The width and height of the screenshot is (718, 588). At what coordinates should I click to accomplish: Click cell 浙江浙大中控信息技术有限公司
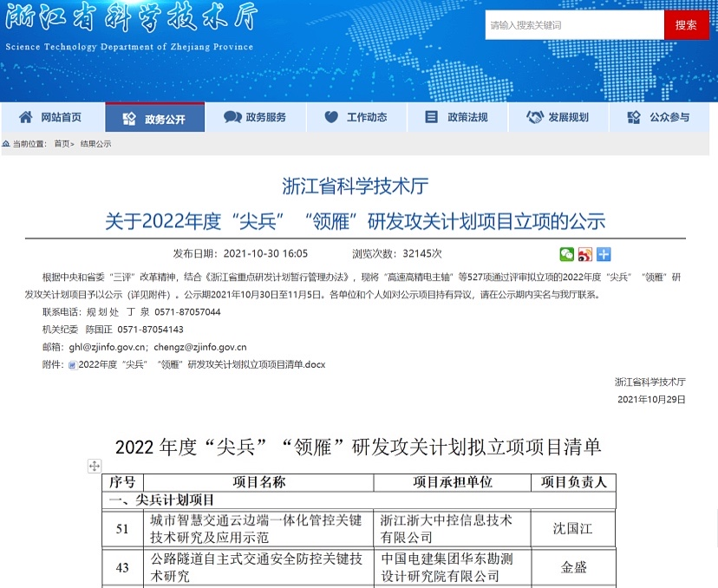click(x=453, y=529)
